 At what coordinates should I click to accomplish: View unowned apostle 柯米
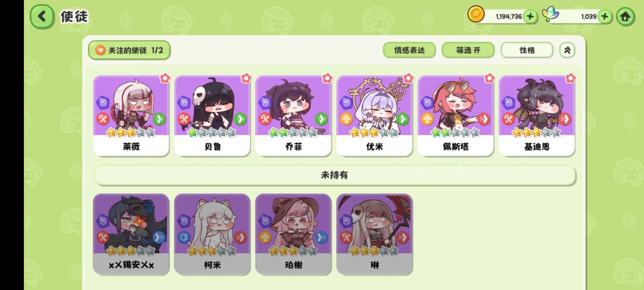coord(212,234)
